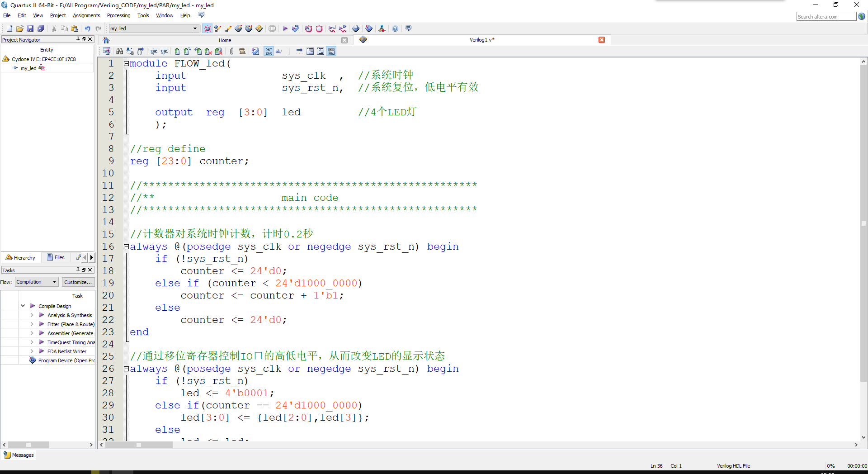
Task: Click the blue Help question-mark icon
Action: [x=395, y=28]
